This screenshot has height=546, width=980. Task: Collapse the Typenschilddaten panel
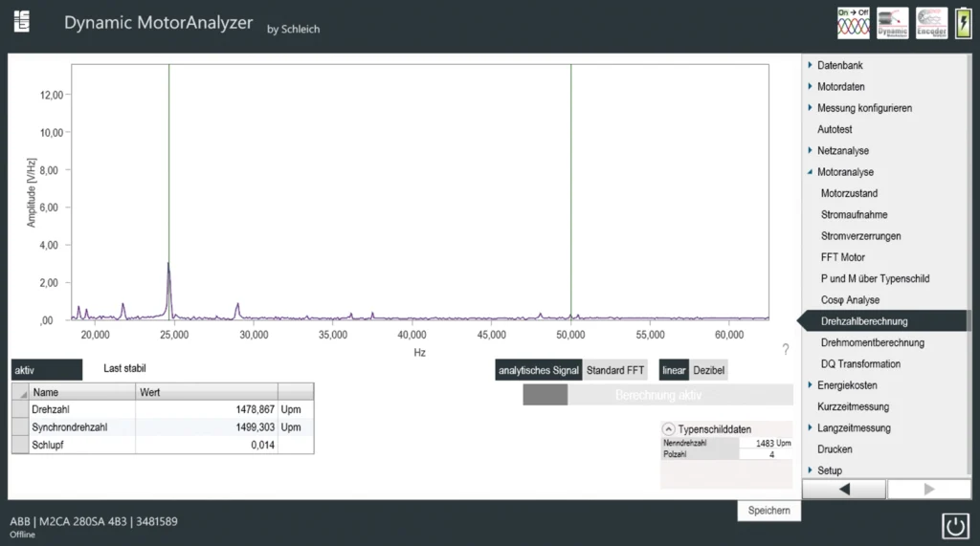point(668,429)
